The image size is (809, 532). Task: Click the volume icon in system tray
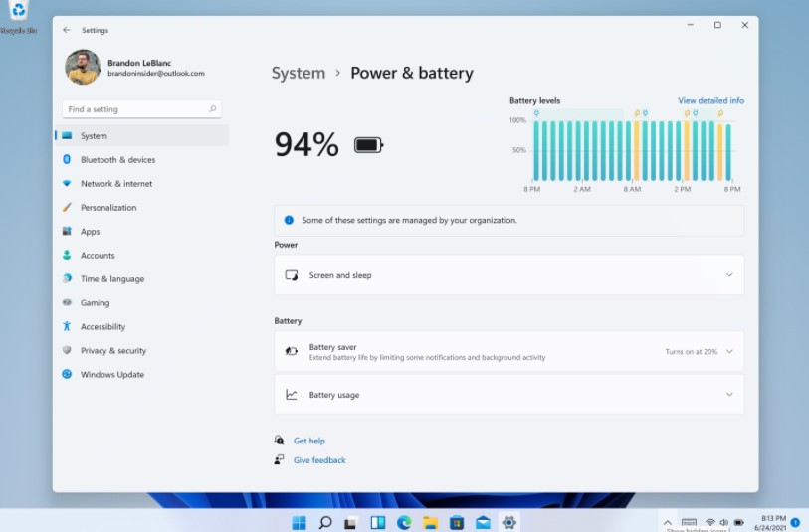(723, 522)
